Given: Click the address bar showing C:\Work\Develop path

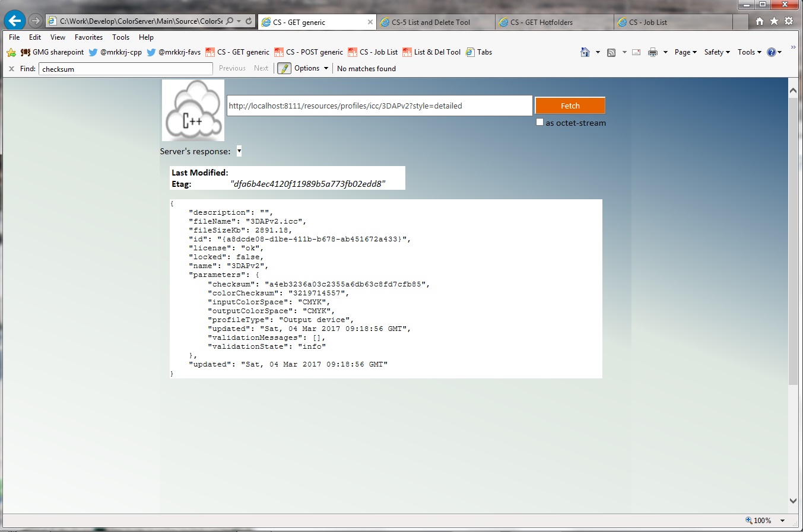Looking at the screenshot, I should tap(141, 21).
